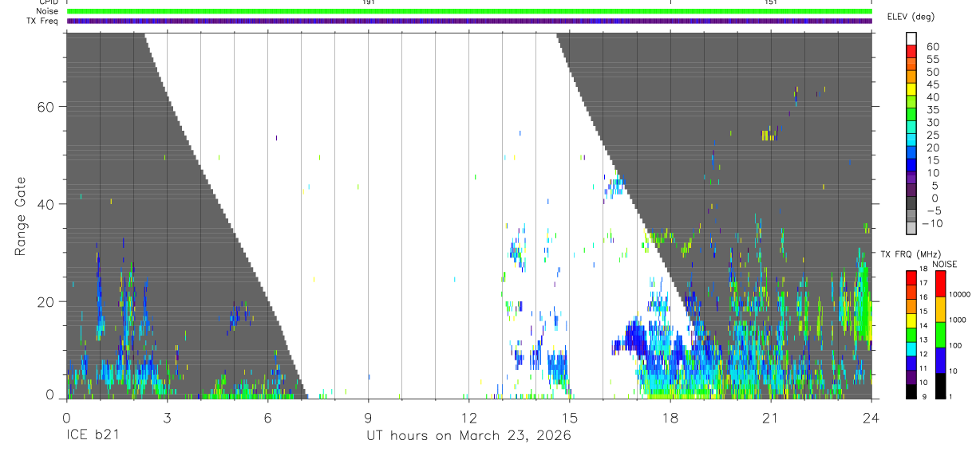This screenshot has width=980, height=452.
Task: Pick the green ELEV swatch between 30 and 35
Action: (x=911, y=114)
